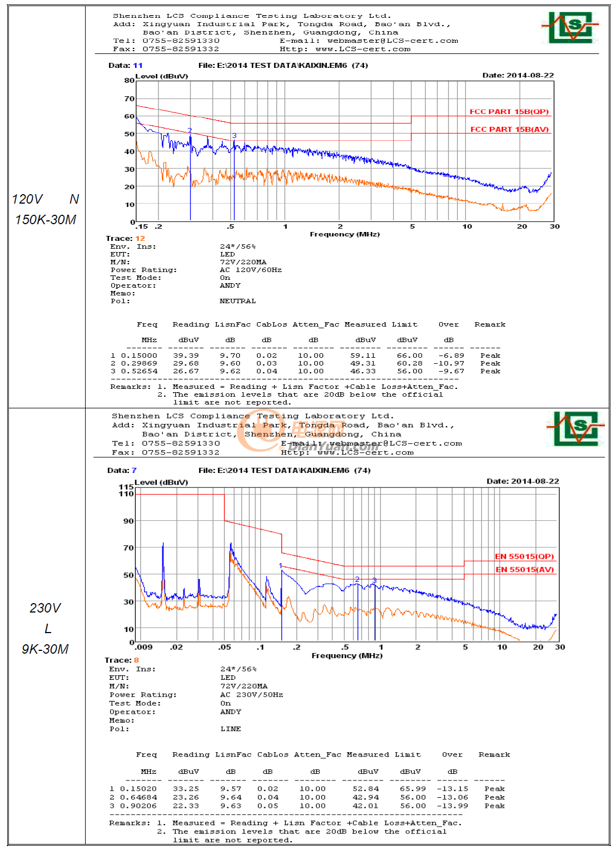Click the 65.99 limit cell

(x=413, y=789)
